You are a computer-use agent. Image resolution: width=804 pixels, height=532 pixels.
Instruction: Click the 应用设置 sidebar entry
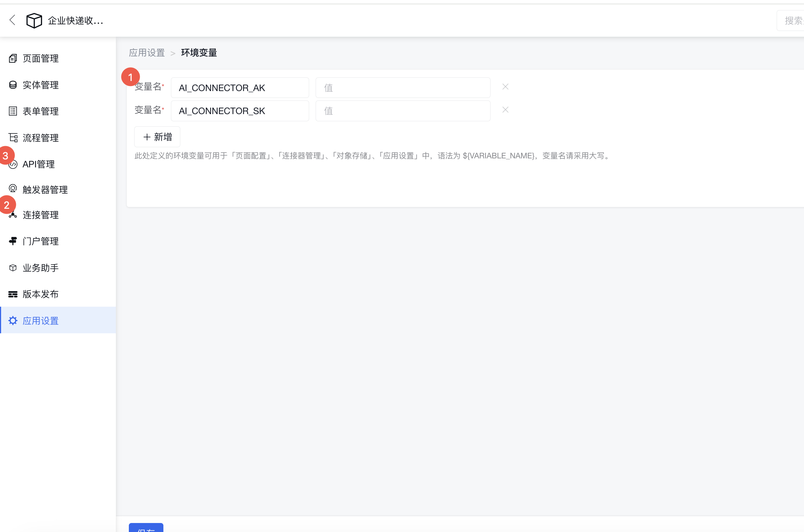[x=41, y=320]
